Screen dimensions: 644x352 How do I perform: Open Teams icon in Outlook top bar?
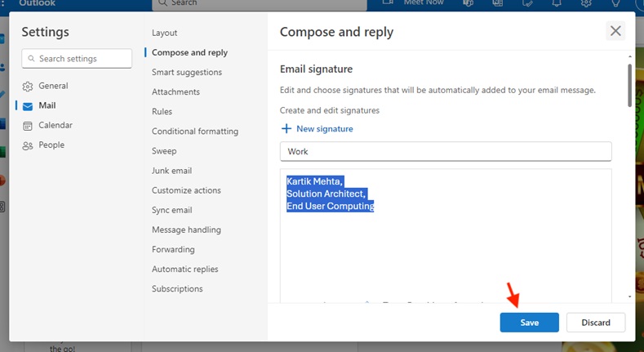pos(468,3)
